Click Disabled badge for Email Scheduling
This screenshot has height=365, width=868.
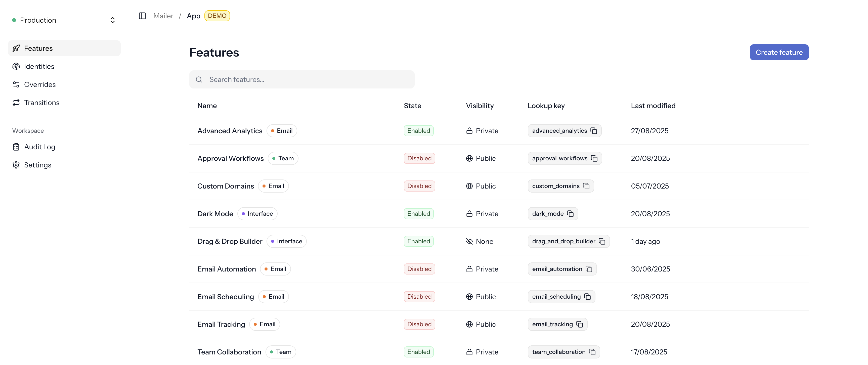tap(419, 296)
